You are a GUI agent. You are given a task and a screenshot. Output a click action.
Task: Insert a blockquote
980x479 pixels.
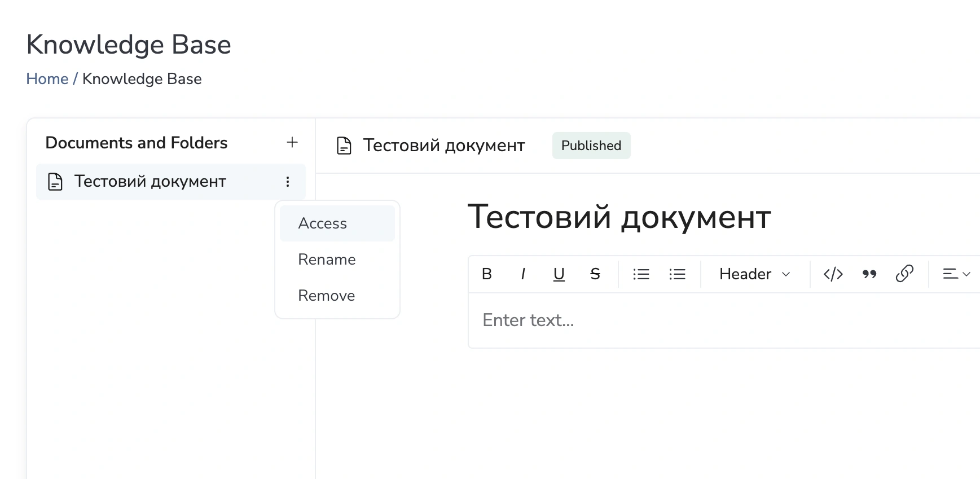coord(869,274)
